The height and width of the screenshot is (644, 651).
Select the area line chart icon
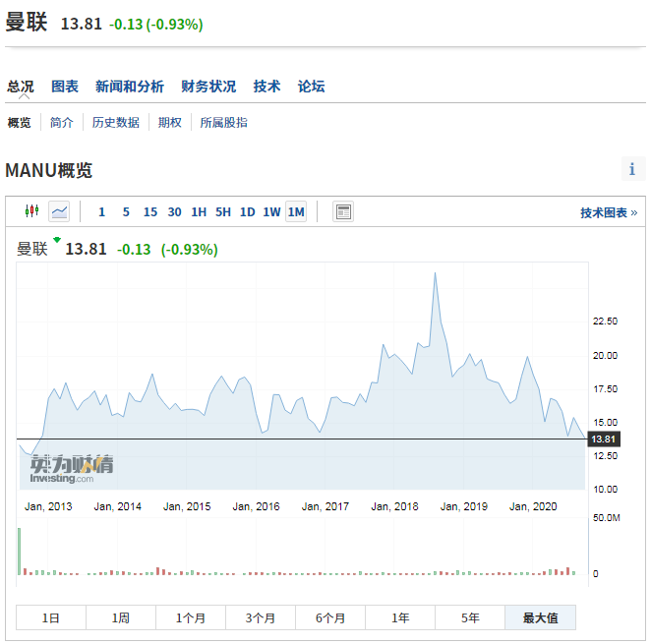[x=60, y=211]
